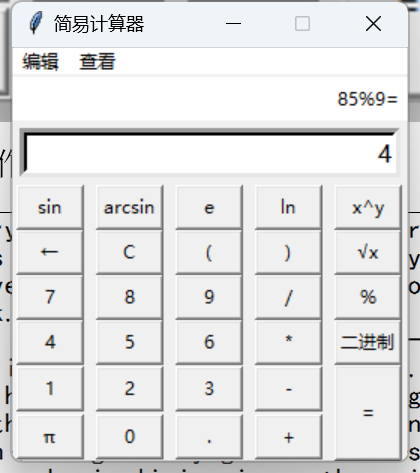The image size is (420, 473).
Task: Insert an opening parenthesis
Action: 209,252
